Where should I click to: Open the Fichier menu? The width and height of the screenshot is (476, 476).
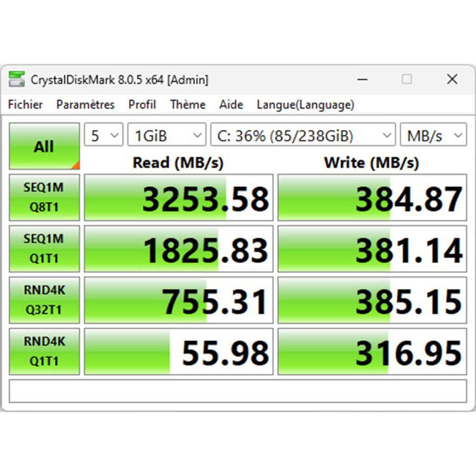[x=25, y=105]
